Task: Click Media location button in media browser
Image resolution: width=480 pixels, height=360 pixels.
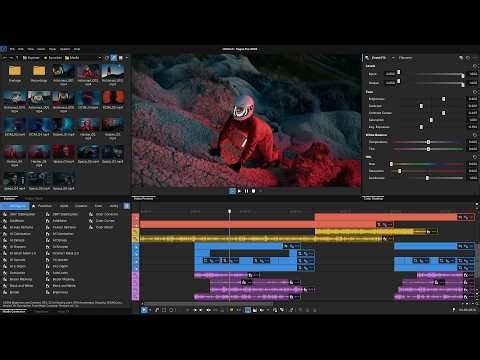Action: pyautogui.click(x=72, y=58)
